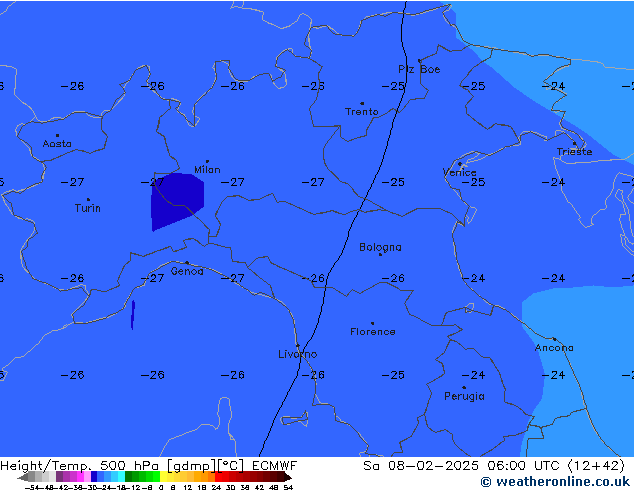Screen dimensions: 634x490
Task: Click the -25 value below Piz Boe label
Action: tap(393, 86)
